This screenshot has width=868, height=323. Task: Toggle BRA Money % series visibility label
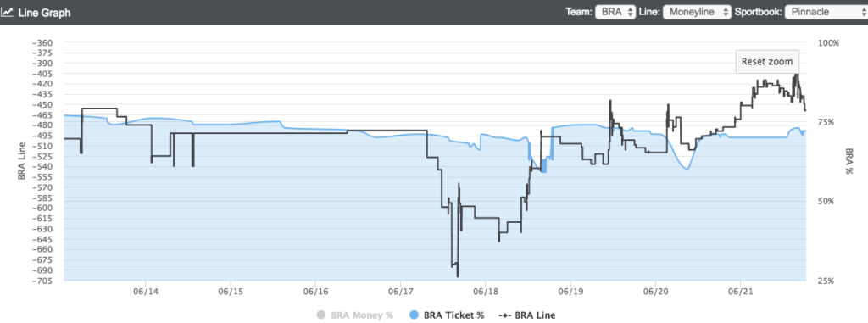[x=362, y=315]
